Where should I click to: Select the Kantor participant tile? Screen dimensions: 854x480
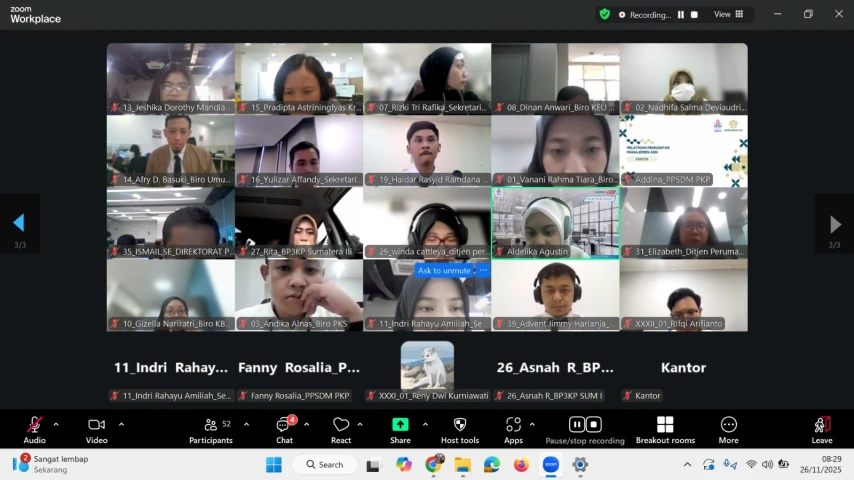coord(684,368)
